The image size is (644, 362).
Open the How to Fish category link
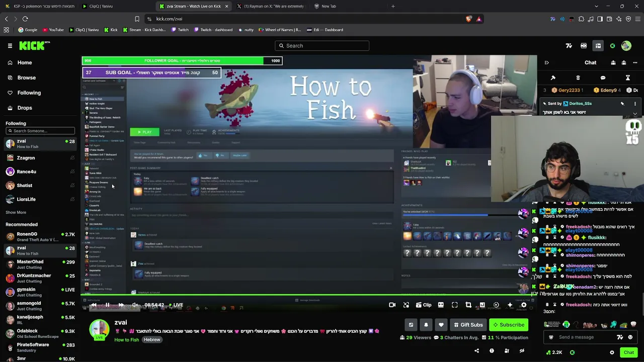coord(126,340)
